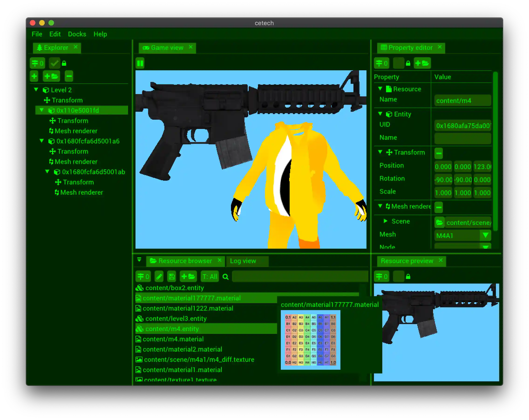
Task: Click the remove minus icon in Explorer
Action: coord(69,76)
